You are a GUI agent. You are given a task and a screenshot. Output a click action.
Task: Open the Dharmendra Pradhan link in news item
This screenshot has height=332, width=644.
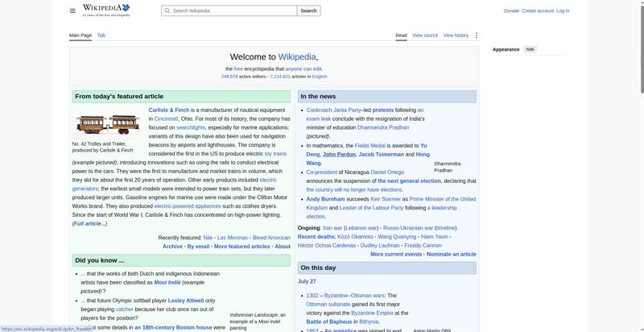click(383, 127)
